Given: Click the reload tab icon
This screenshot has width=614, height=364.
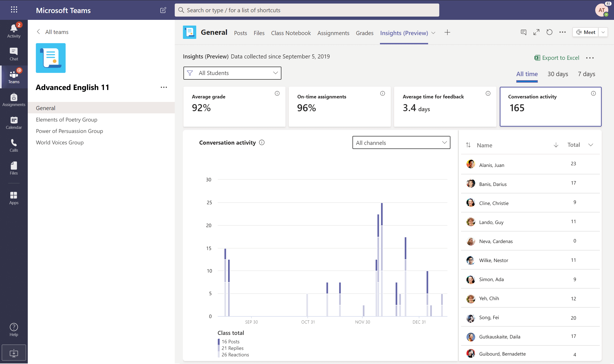Looking at the screenshot, I should (x=549, y=32).
